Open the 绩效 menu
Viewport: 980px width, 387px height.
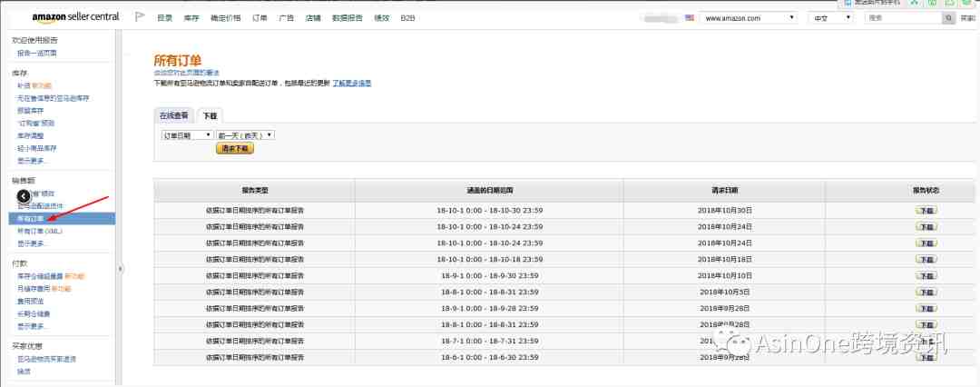(381, 18)
